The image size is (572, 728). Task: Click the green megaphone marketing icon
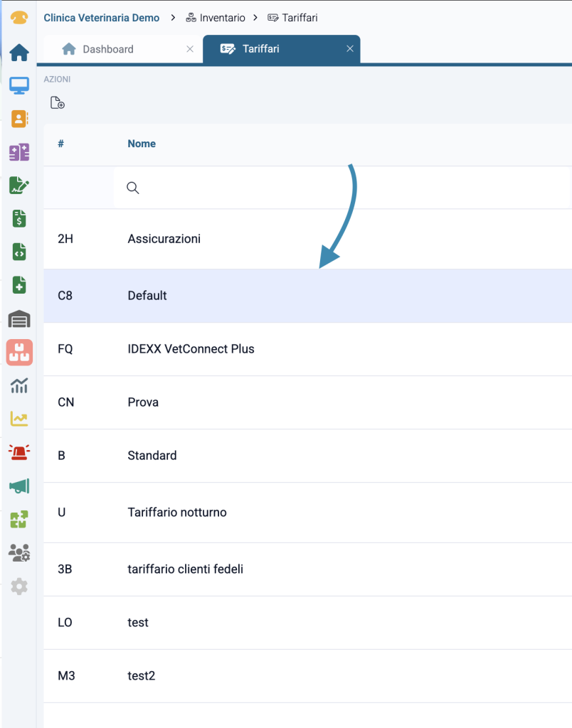pyautogui.click(x=19, y=486)
